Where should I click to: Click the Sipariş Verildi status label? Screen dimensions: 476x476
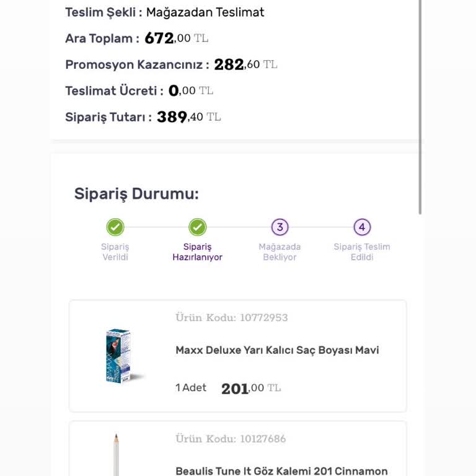115,252
